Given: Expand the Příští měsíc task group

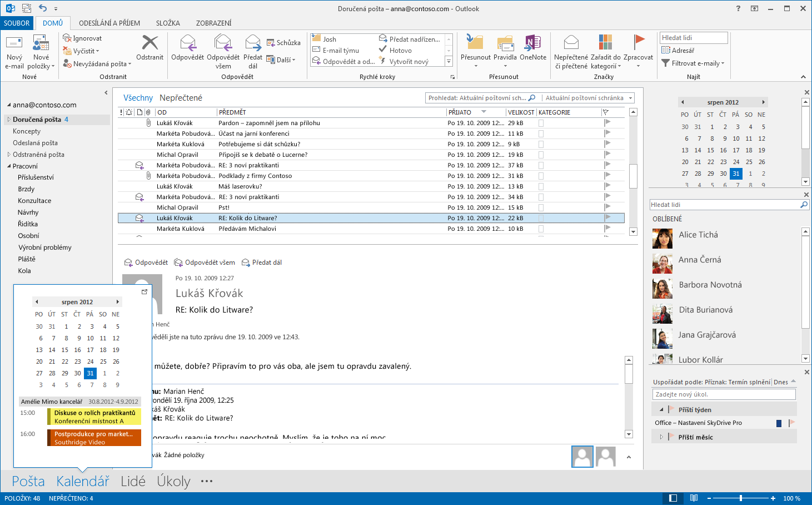Looking at the screenshot, I should [x=661, y=437].
